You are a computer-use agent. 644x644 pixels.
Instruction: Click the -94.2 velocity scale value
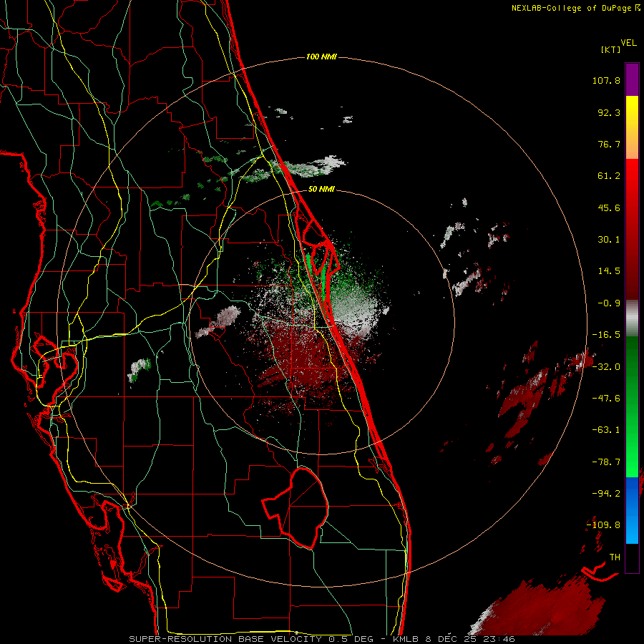pos(606,493)
